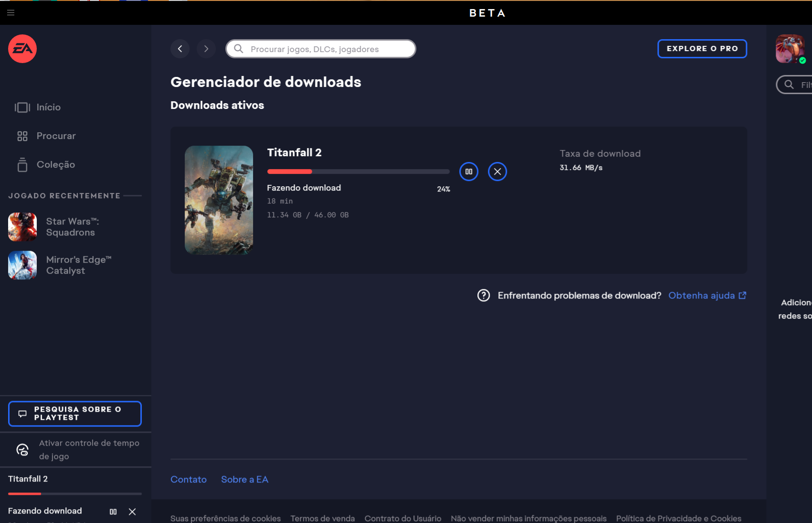The width and height of the screenshot is (812, 523).
Task: Open Ativar controle de tempo de jogo
Action: [x=76, y=449]
